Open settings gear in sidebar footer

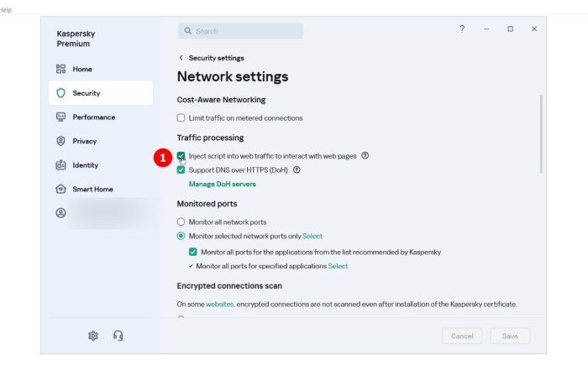coord(93,336)
